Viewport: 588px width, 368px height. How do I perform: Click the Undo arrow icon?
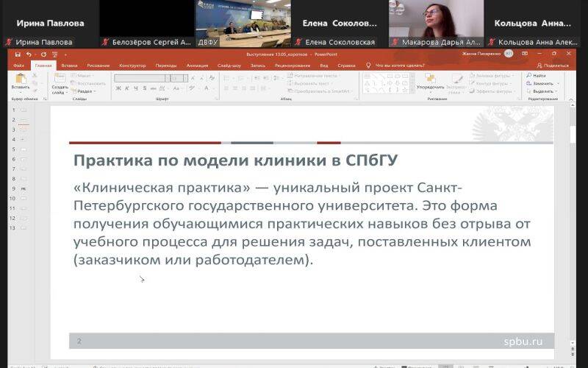[x=29, y=54]
